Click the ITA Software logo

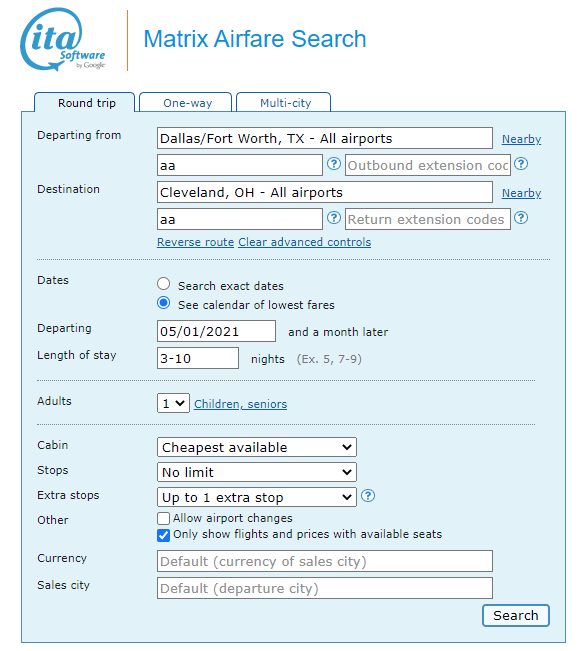(63, 39)
